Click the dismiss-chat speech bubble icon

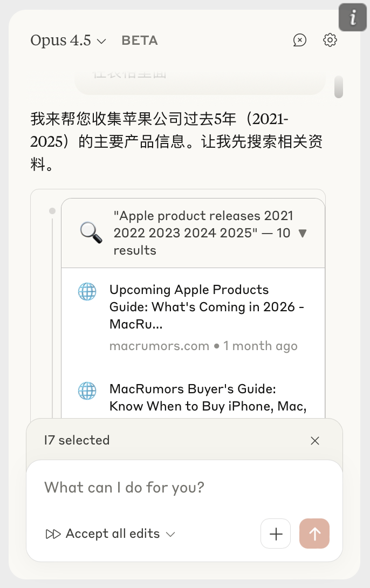click(x=299, y=40)
